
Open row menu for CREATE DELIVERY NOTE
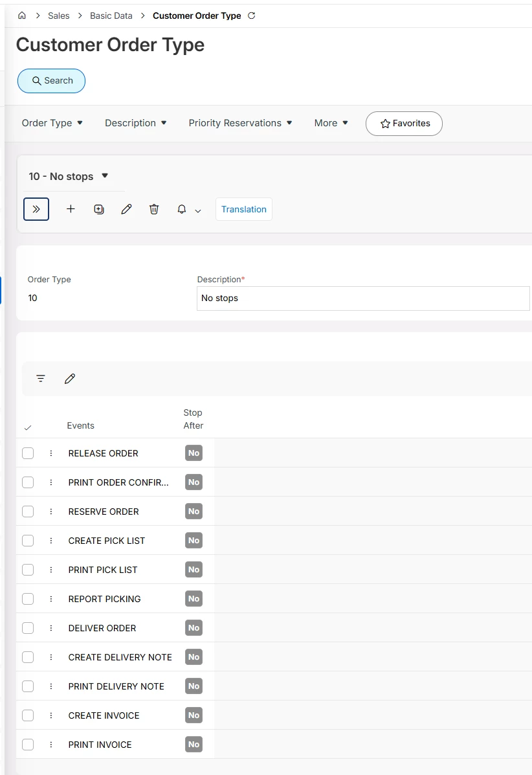51,657
